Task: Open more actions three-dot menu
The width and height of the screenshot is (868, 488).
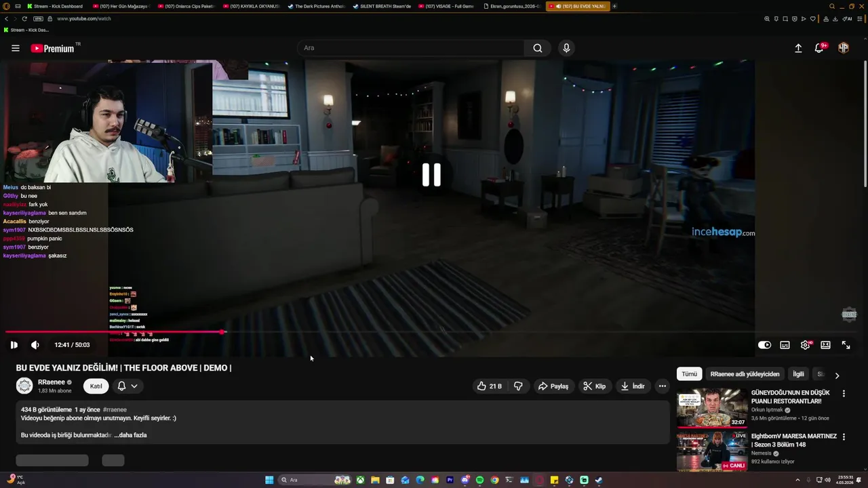Action: tap(663, 386)
